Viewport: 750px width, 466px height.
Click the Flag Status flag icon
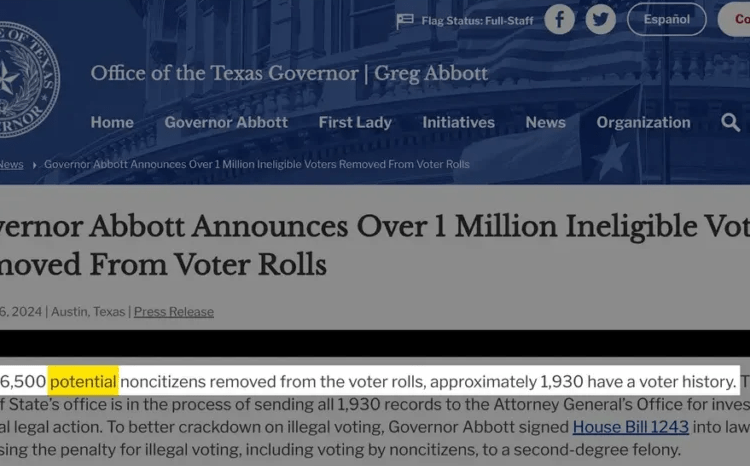405,21
